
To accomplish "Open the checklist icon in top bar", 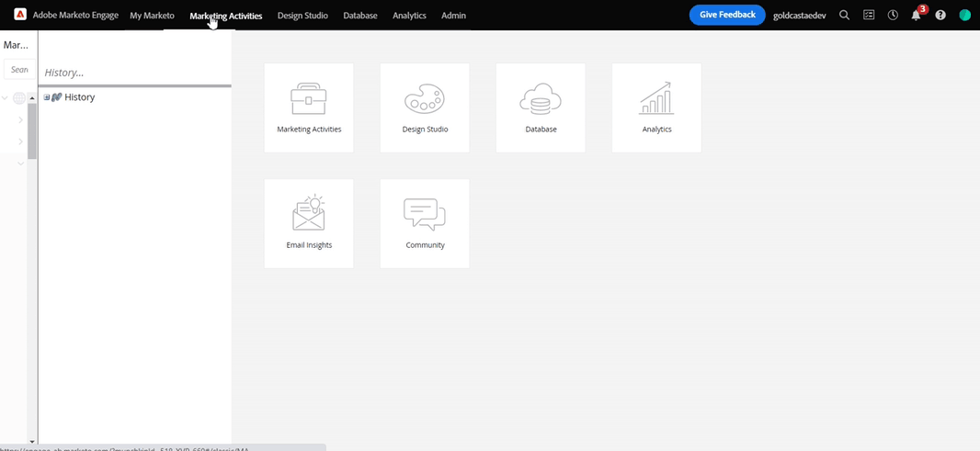I will [869, 15].
